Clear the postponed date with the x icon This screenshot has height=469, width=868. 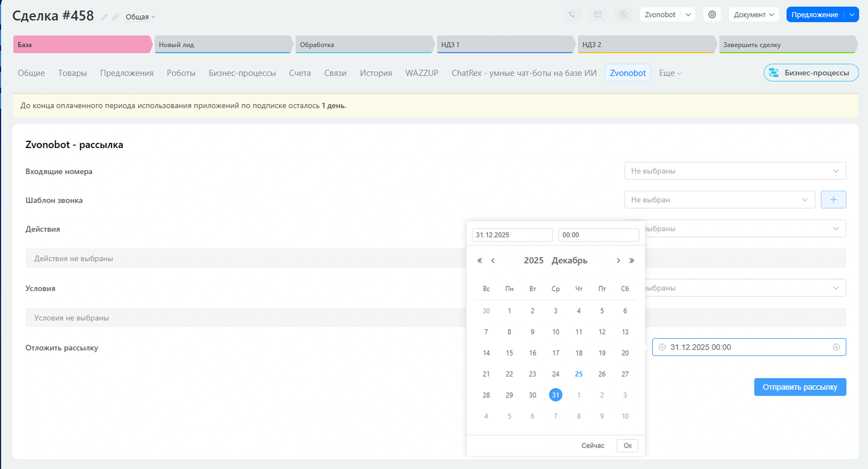(x=836, y=347)
